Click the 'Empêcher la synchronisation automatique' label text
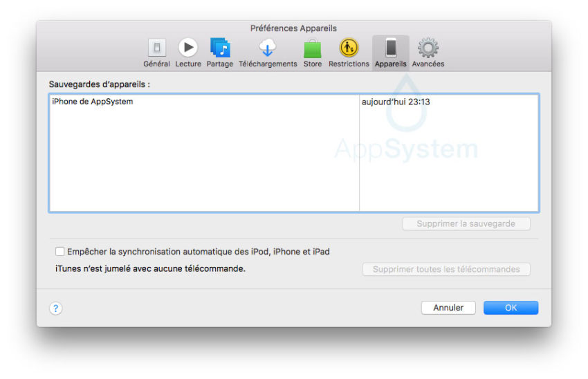The width and height of the screenshot is (588, 379). point(198,252)
